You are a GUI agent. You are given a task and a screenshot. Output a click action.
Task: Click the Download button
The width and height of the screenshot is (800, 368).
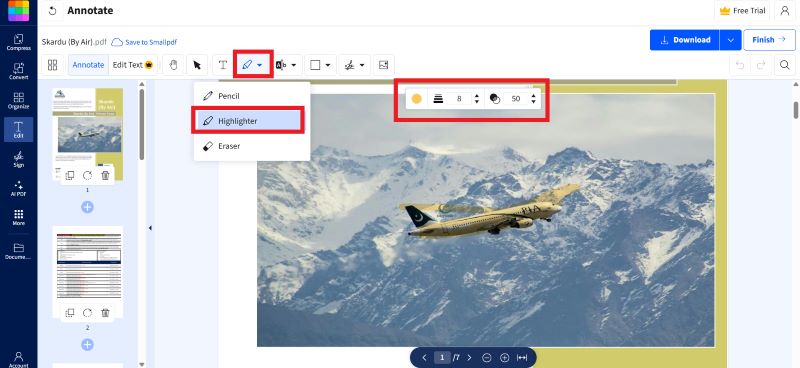coord(685,40)
